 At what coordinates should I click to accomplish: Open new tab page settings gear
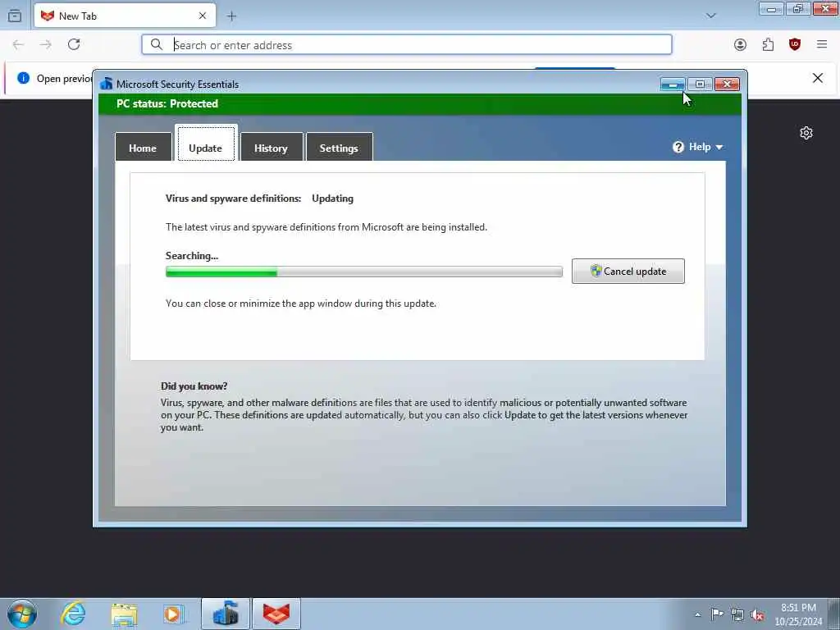pos(806,133)
